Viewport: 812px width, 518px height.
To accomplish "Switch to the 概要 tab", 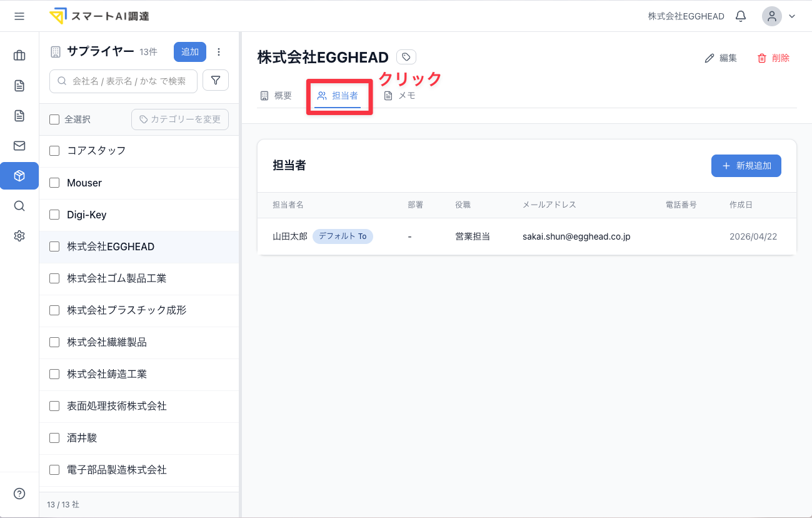I will coord(276,96).
